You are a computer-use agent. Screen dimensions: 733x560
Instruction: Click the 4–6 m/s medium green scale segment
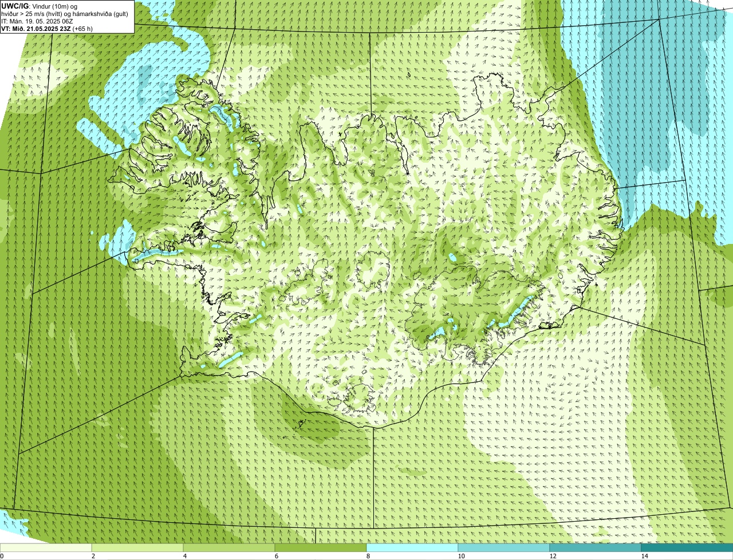pos(229,547)
